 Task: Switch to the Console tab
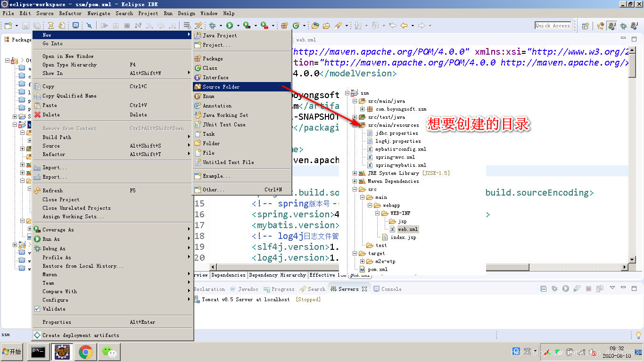coord(387,289)
